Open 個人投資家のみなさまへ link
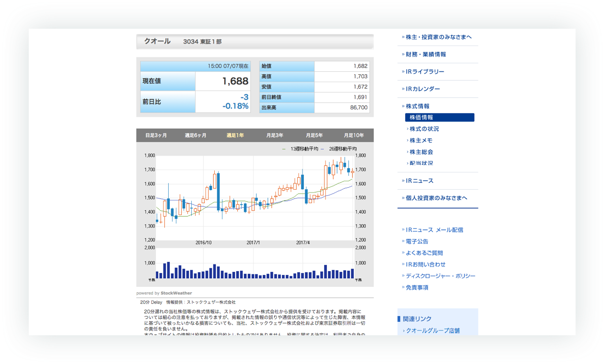The width and height of the screenshot is (604, 364). 436,198
